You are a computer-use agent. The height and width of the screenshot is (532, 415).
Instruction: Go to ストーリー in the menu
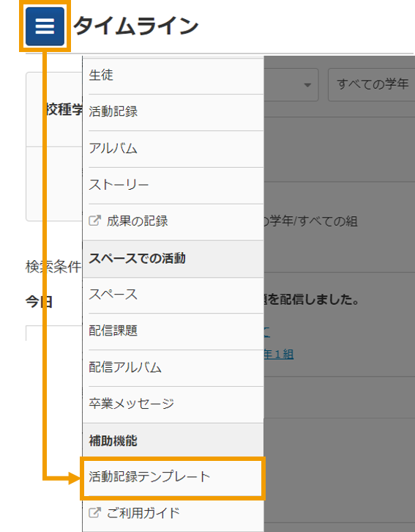[173, 185]
